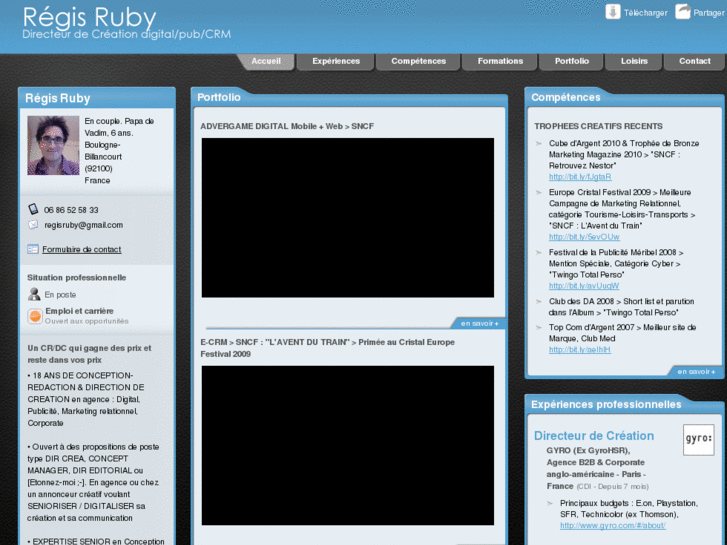The image size is (727, 545).
Task: Click the Directeur de Création digital/pub/CRM subtitle
Action: [127, 34]
